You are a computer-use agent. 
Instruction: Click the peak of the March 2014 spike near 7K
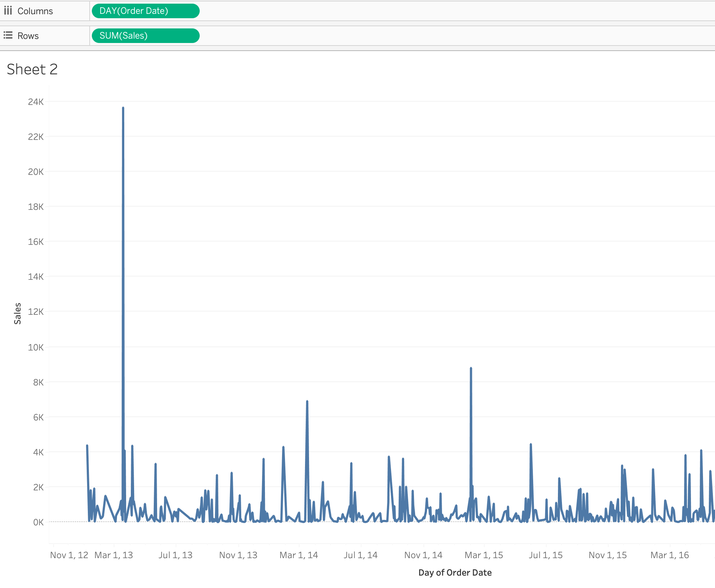[307, 401]
